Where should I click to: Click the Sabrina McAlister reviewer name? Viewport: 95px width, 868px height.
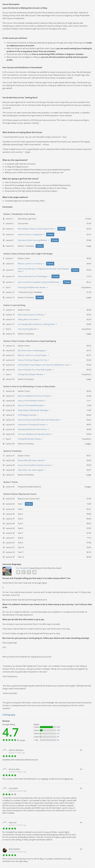tap(16, 750)
